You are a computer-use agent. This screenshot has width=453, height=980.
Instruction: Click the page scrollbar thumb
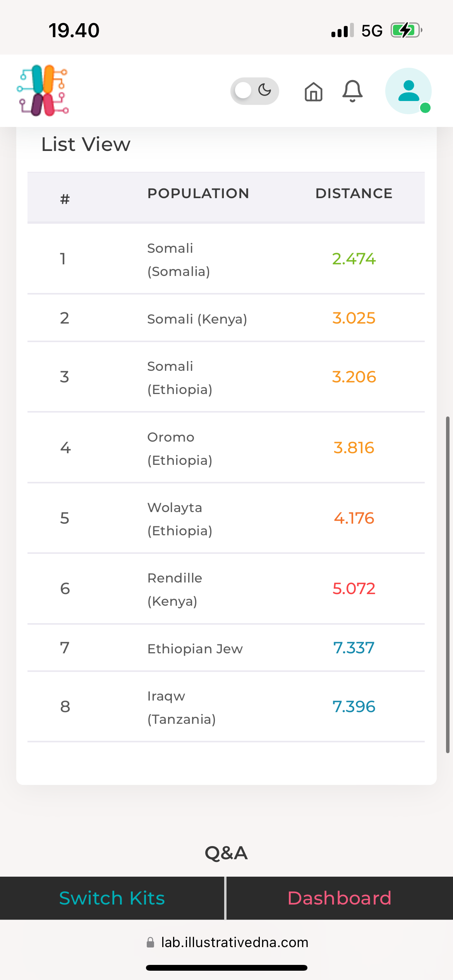448,584
